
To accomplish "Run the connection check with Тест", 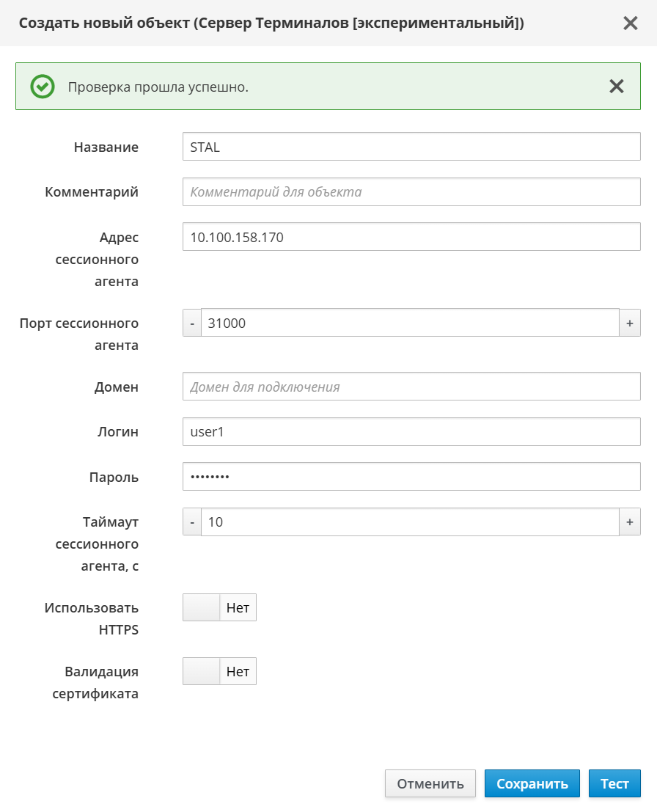I will tap(614, 783).
